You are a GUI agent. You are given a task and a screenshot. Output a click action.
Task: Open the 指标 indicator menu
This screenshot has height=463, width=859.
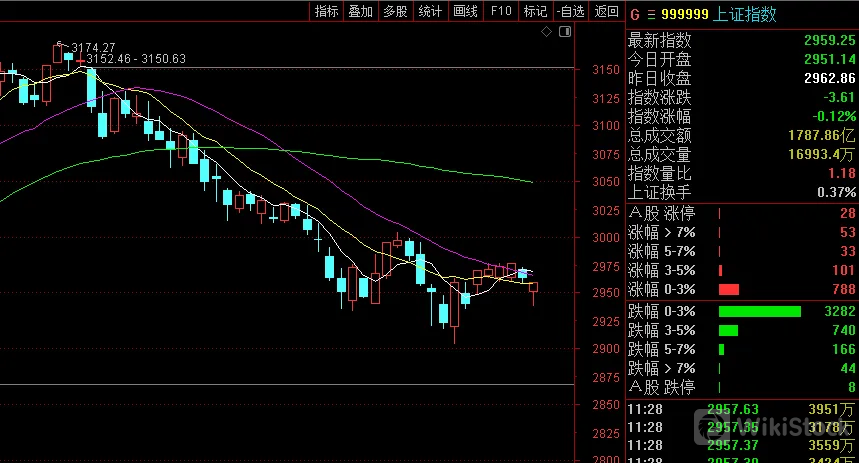(327, 12)
